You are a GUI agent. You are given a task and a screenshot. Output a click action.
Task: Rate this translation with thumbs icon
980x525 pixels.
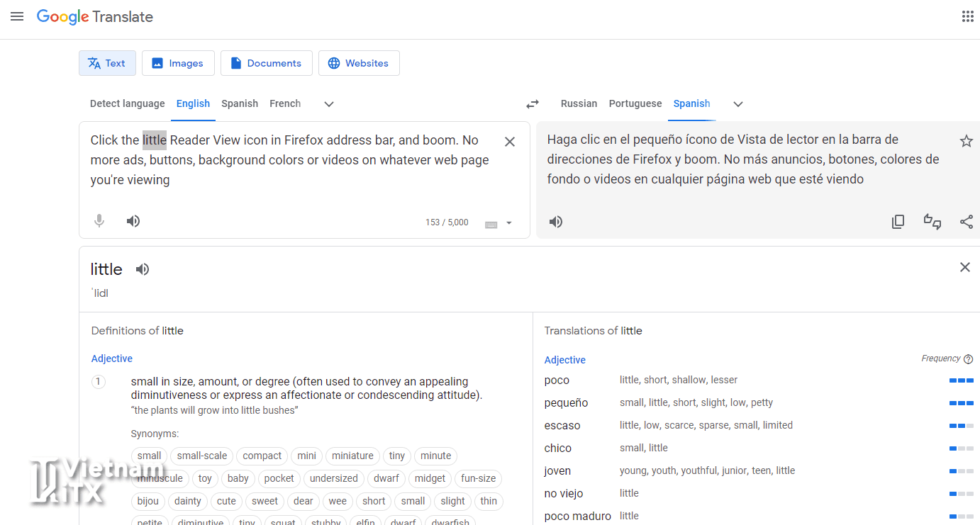[x=932, y=222]
